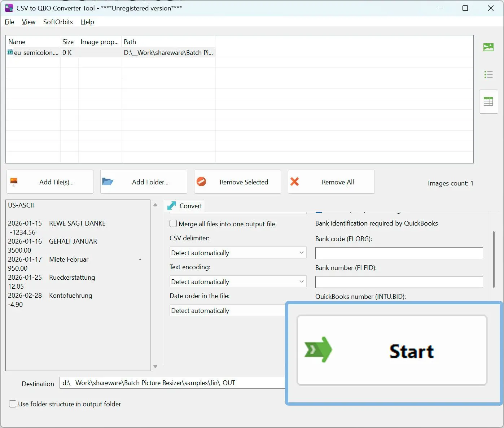This screenshot has width=504, height=428.
Task: Click the Rueckerstattung preview text
Action: pyautogui.click(x=72, y=278)
